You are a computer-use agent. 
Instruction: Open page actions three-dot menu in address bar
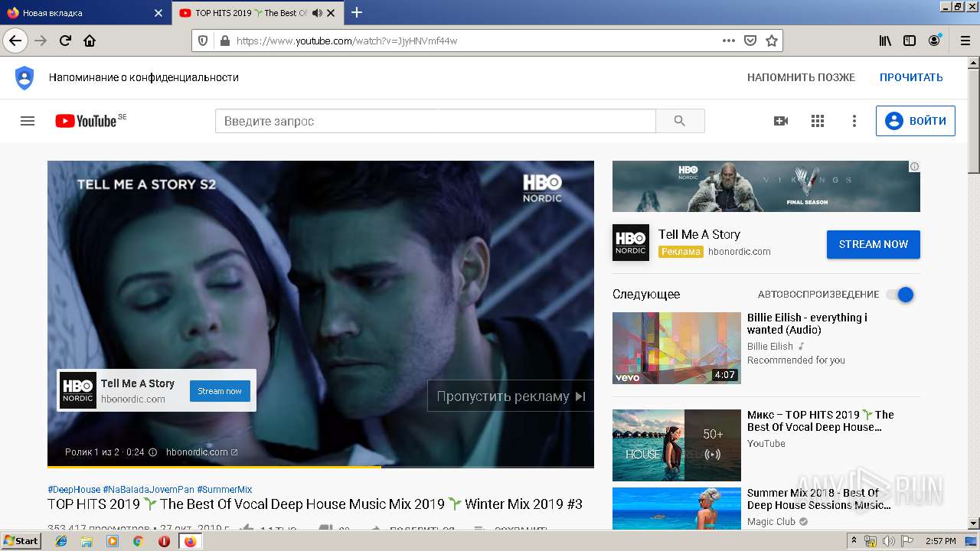[x=729, y=41]
